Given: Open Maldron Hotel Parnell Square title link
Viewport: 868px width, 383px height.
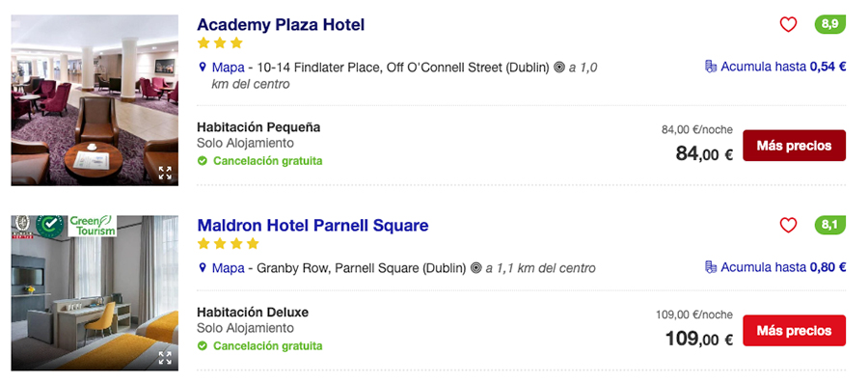Looking at the screenshot, I should 312,225.
